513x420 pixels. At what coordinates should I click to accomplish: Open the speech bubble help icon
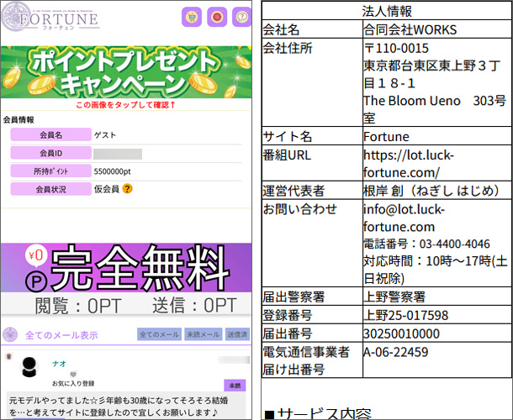pos(241,17)
